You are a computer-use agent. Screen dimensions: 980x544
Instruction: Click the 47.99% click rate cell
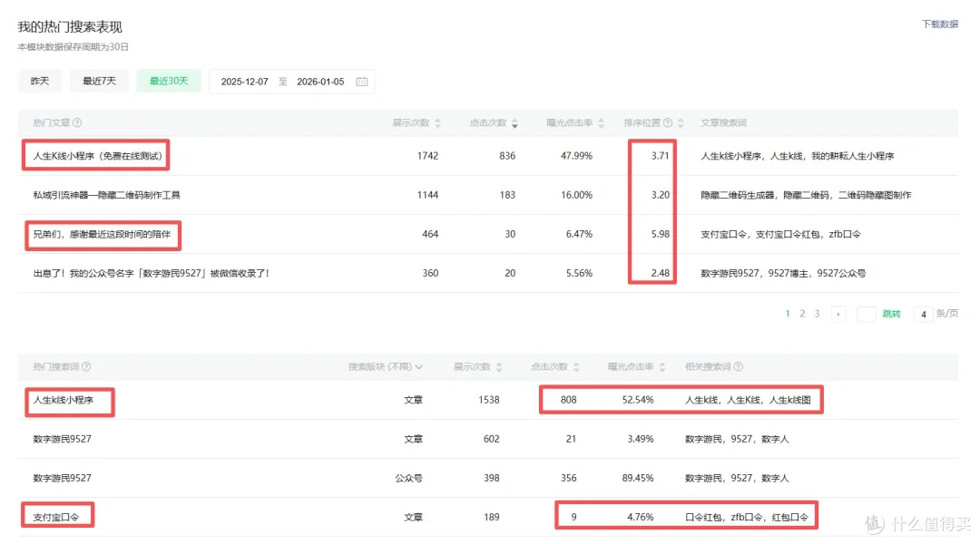(x=576, y=156)
